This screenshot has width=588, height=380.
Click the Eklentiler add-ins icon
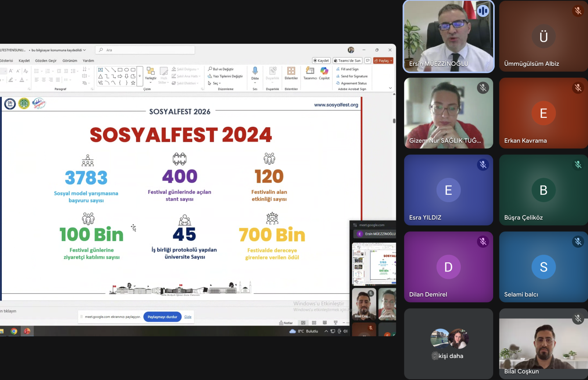(x=291, y=71)
